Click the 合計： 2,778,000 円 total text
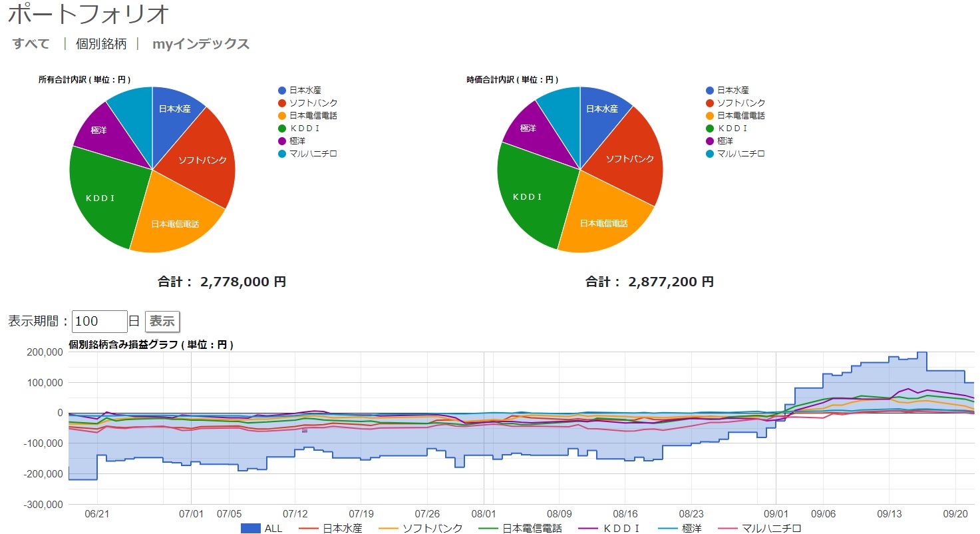This screenshot has width=980, height=534. pos(222,282)
